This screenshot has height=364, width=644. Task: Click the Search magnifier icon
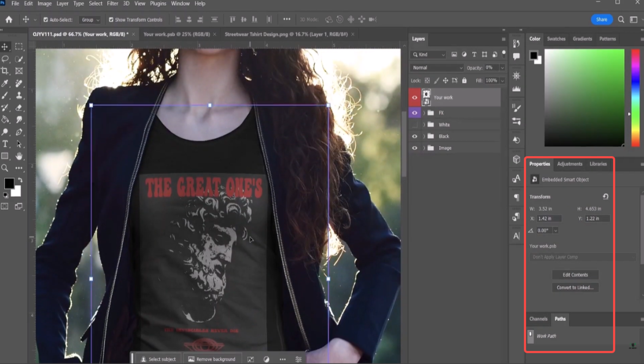(x=621, y=20)
